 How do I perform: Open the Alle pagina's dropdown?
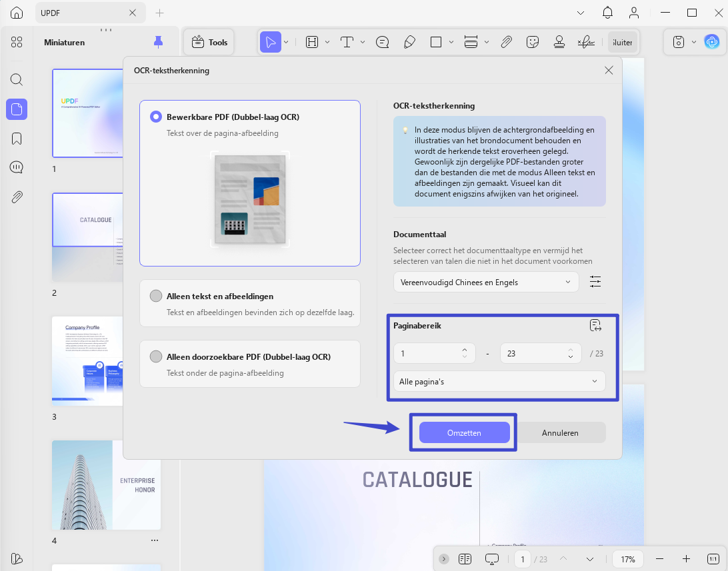pos(499,381)
